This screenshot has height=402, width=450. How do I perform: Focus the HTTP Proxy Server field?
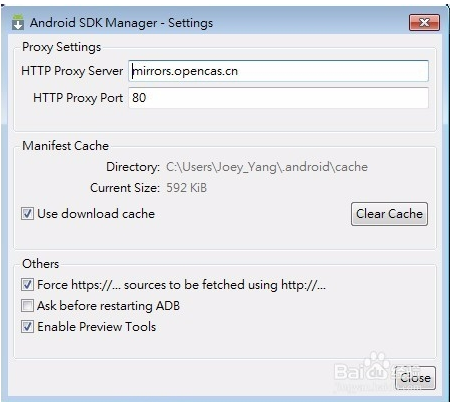coord(278,71)
